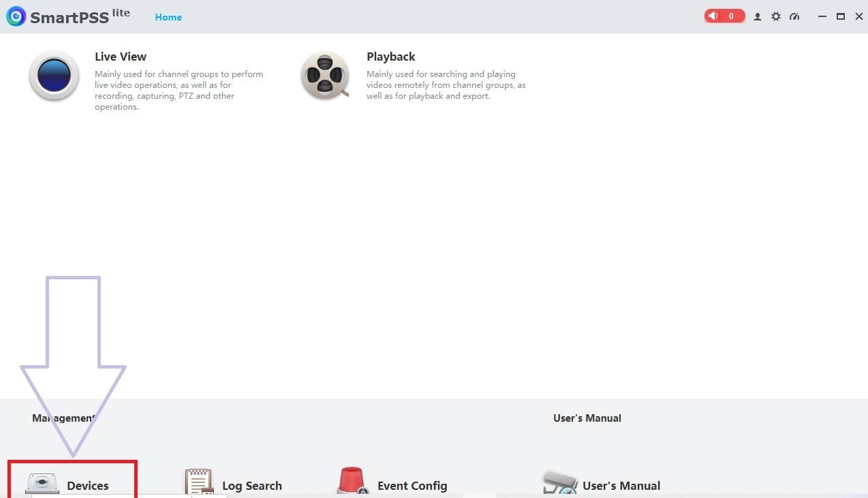Click the User's Manual section header
868x498 pixels.
click(x=587, y=418)
